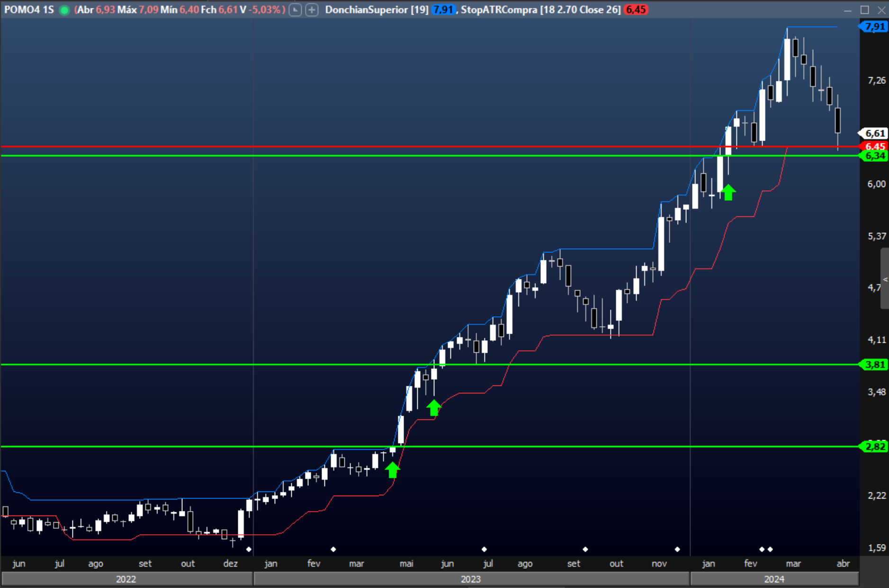This screenshot has height=588, width=889.
Task: Click the green buy arrow near January 2024
Action: click(728, 192)
